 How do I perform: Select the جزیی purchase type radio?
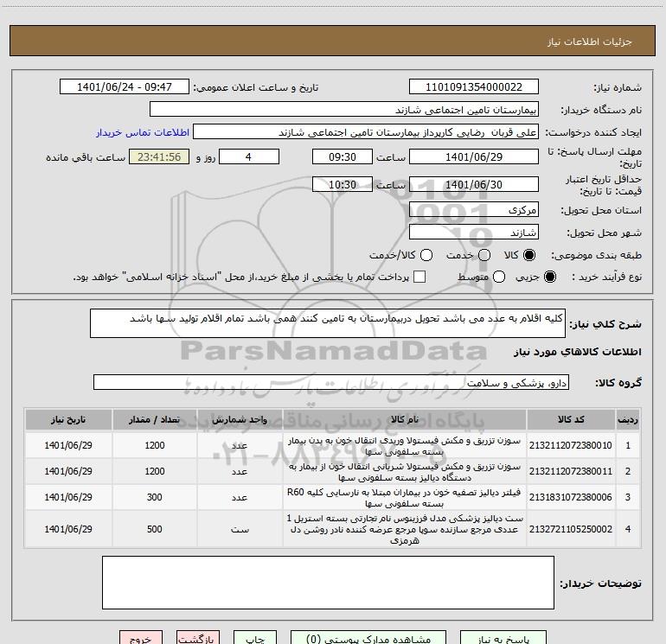pos(549,277)
